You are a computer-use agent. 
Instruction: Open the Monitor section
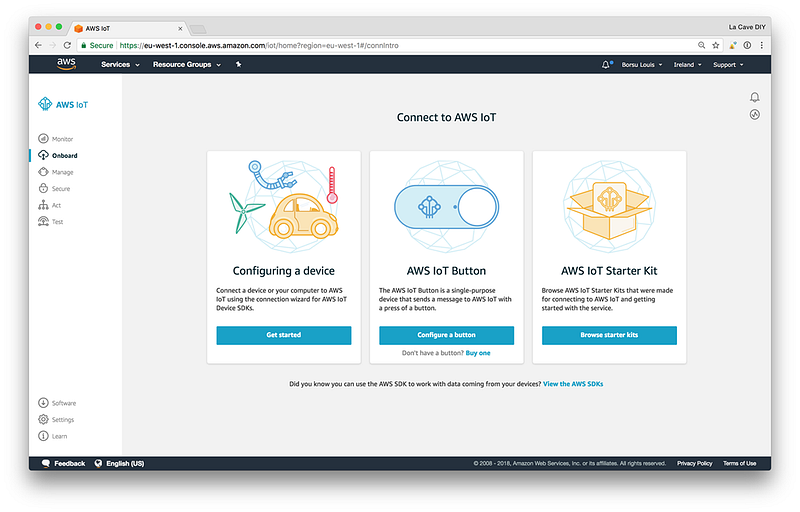[x=62, y=139]
